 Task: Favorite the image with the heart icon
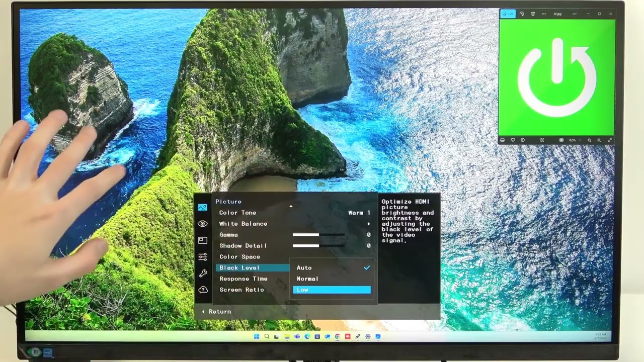point(513,140)
